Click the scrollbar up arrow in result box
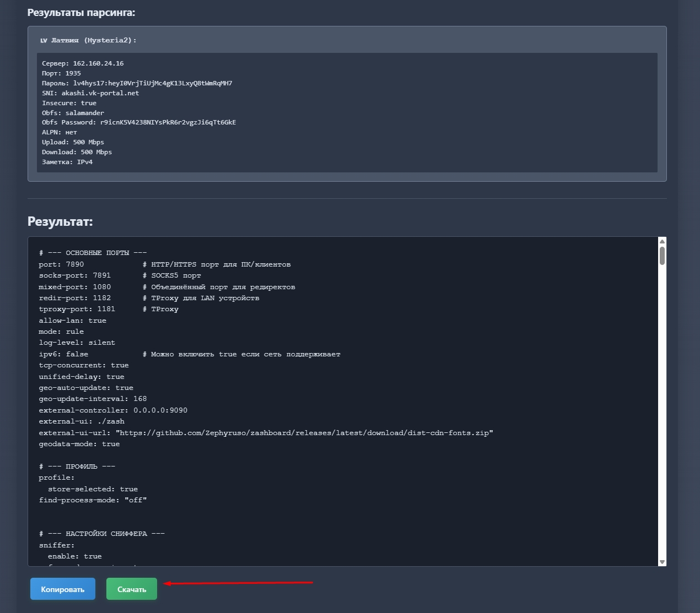 662,241
